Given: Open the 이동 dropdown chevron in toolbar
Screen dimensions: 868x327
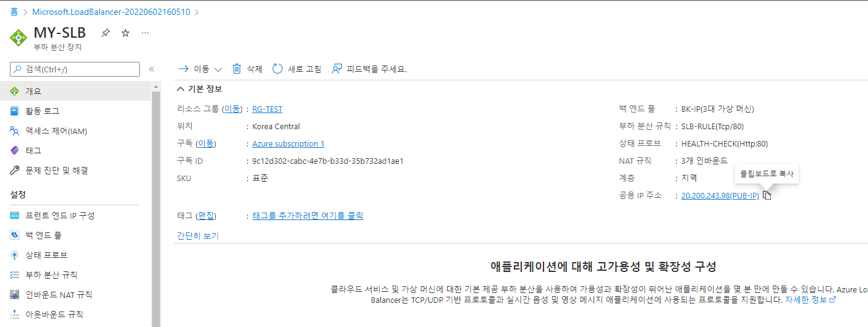Looking at the screenshot, I should point(218,69).
